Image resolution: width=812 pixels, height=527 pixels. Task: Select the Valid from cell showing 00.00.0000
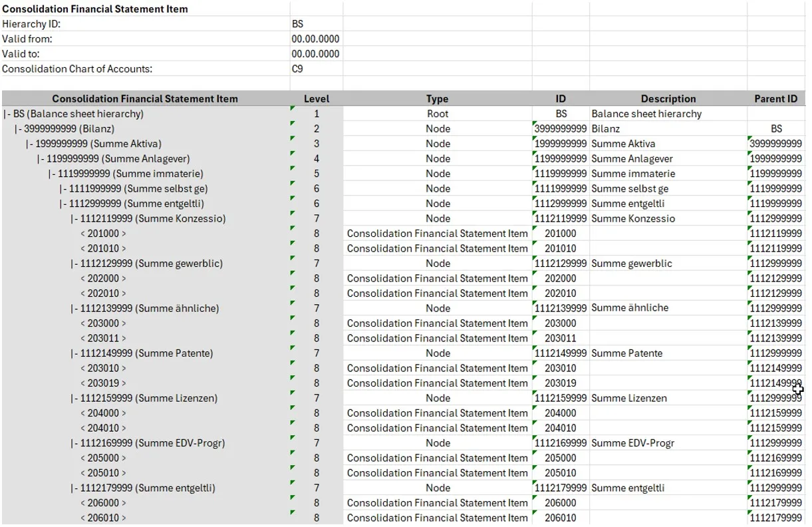(315, 39)
